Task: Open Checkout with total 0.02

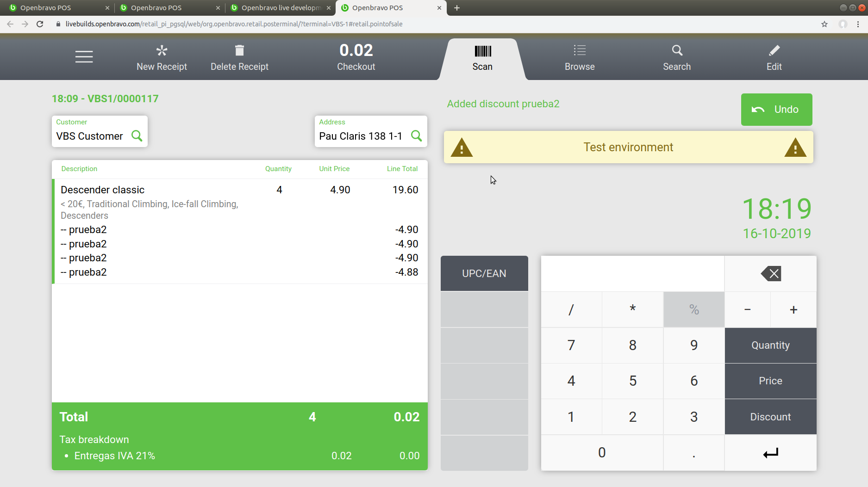Action: tap(356, 57)
